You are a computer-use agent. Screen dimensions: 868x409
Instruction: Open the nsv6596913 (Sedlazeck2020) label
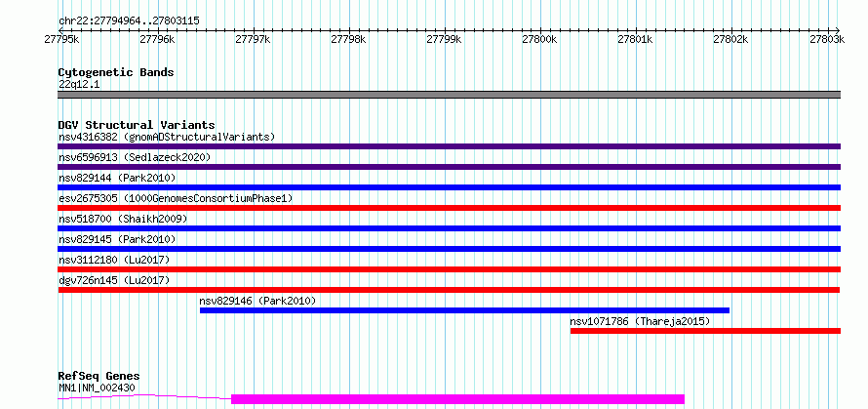pyautogui.click(x=135, y=157)
